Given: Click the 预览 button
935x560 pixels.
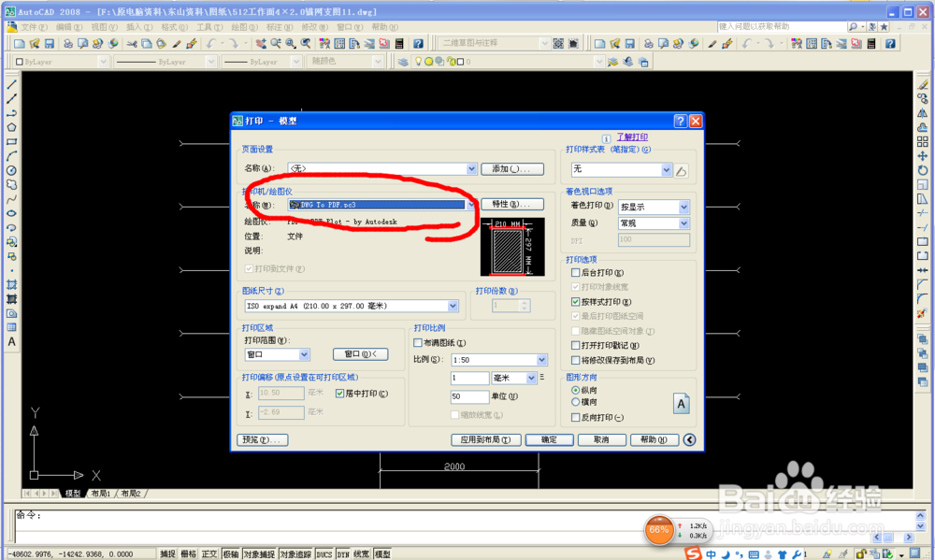Looking at the screenshot, I should coord(262,439).
